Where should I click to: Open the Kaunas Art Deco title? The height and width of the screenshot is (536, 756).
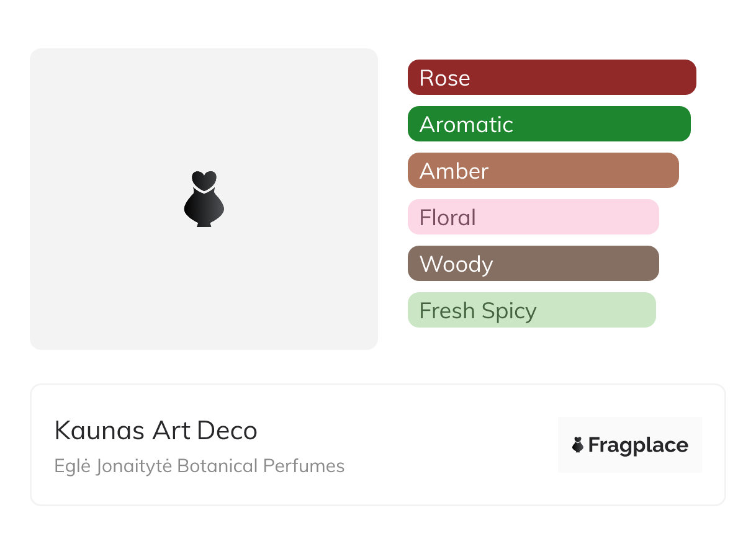coord(156,431)
